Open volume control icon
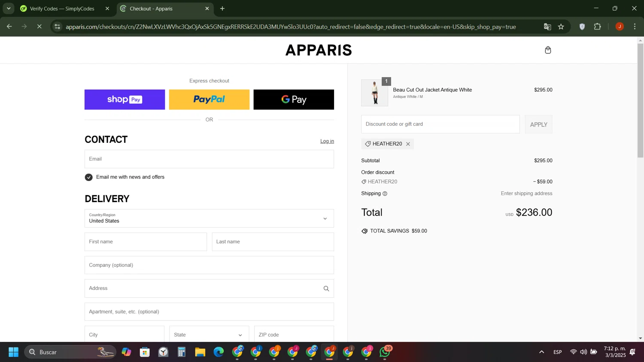 (583, 352)
